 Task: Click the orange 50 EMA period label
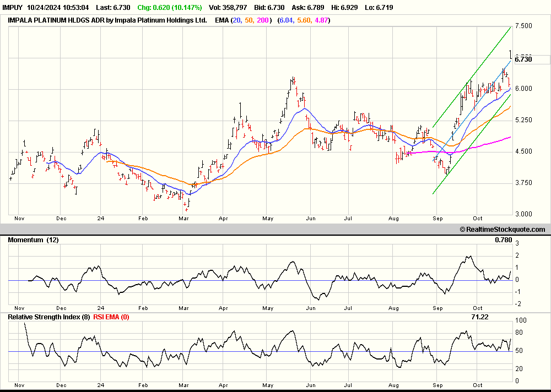click(249, 20)
